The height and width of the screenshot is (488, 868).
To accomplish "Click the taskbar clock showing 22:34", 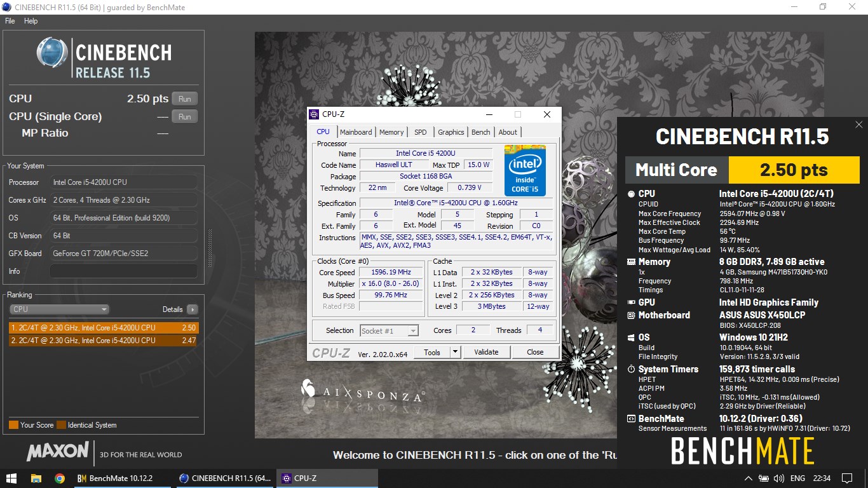I will pyautogui.click(x=822, y=478).
